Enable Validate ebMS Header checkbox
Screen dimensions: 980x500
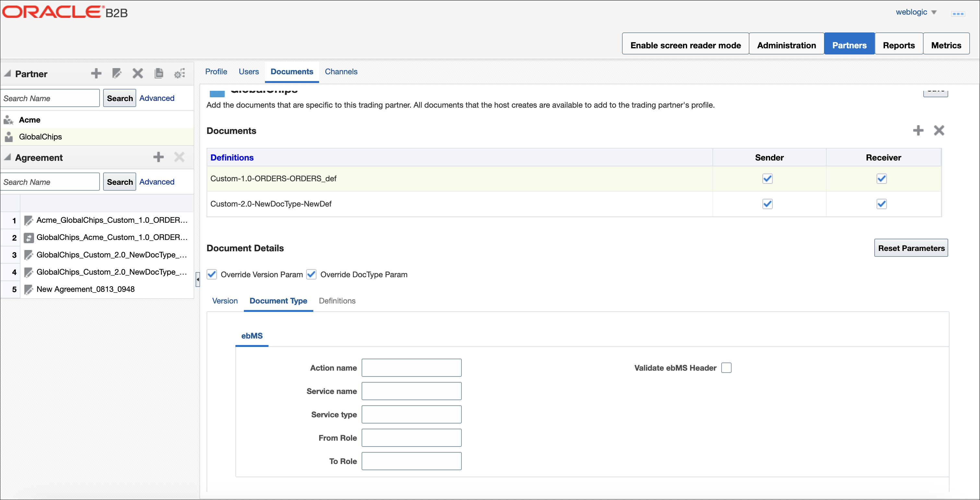point(726,368)
